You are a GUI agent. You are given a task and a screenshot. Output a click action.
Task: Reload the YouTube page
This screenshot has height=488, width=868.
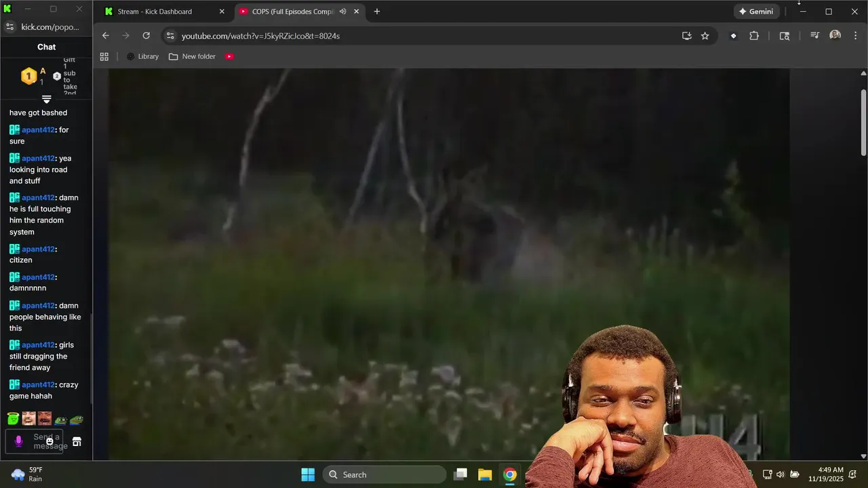[146, 36]
